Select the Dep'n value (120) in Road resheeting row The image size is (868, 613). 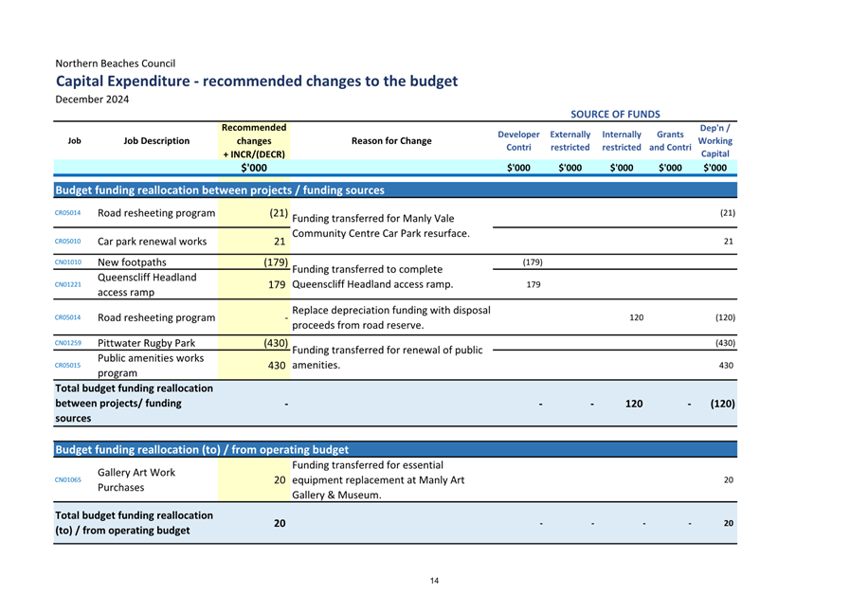[x=725, y=317]
